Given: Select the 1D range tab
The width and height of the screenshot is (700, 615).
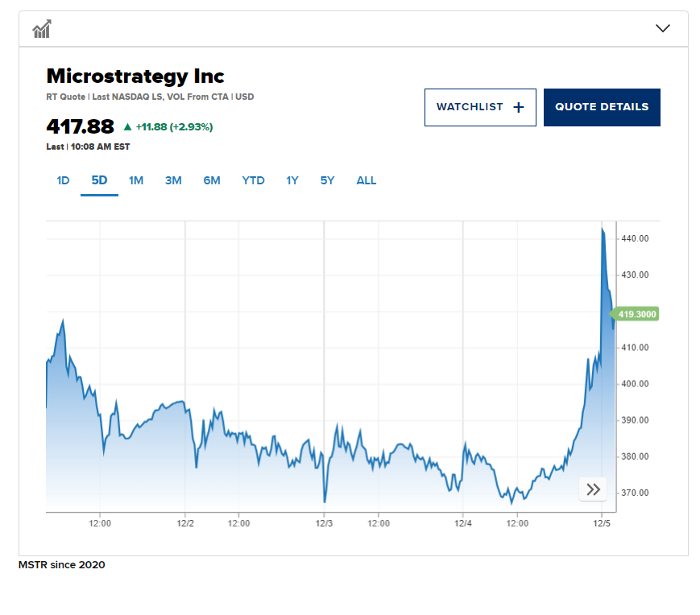Looking at the screenshot, I should (x=63, y=180).
